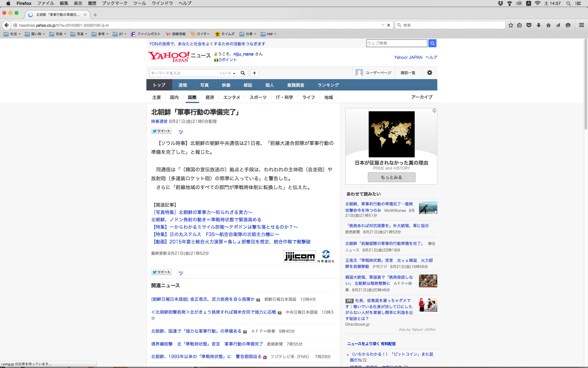Click the Pocket save icon

[x=529, y=25]
